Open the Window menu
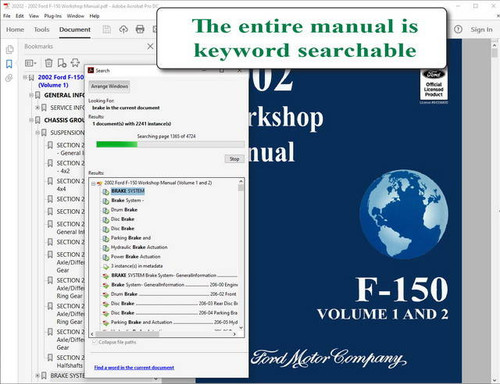Viewport: 500px width, 384px height. tap(75, 16)
